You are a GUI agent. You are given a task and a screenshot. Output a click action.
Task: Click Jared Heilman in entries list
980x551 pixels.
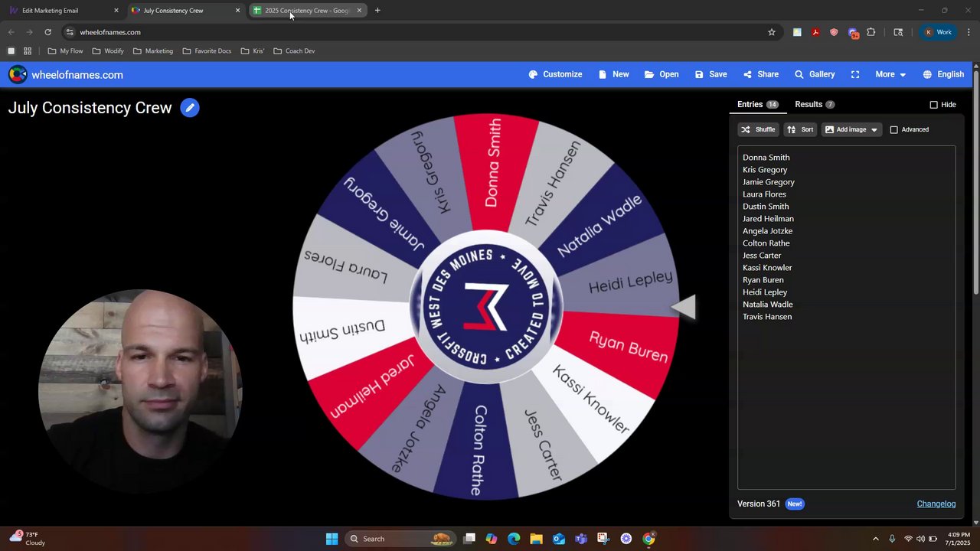(768, 219)
